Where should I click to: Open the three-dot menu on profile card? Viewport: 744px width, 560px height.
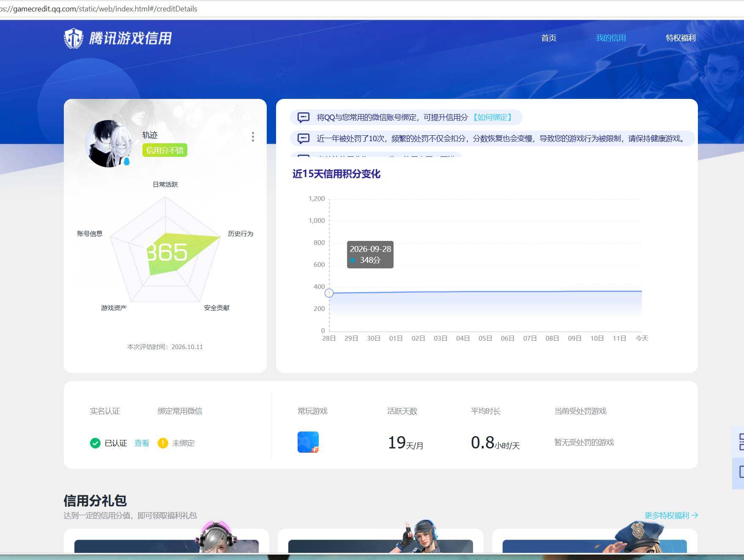[253, 137]
